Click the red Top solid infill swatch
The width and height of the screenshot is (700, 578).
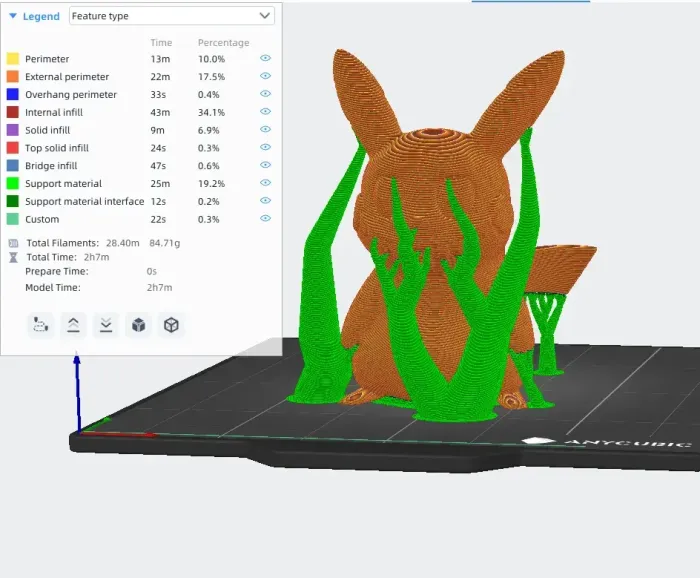pyautogui.click(x=13, y=148)
